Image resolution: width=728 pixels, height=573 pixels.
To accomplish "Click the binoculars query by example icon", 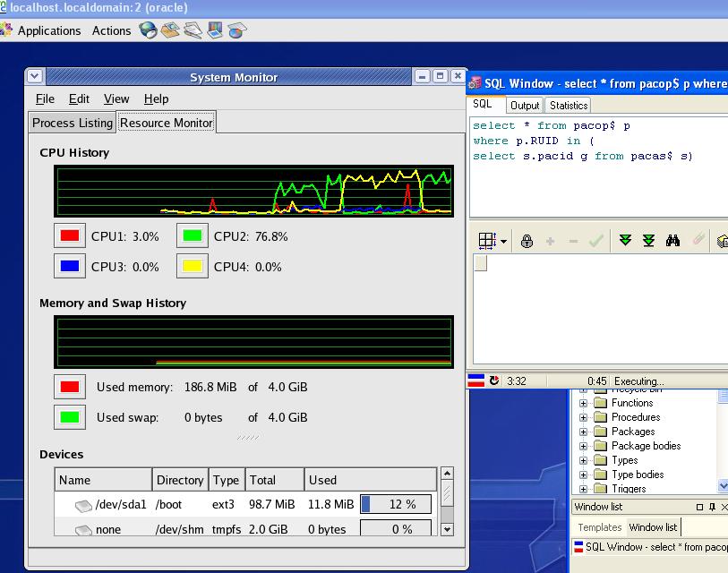I will (672, 240).
